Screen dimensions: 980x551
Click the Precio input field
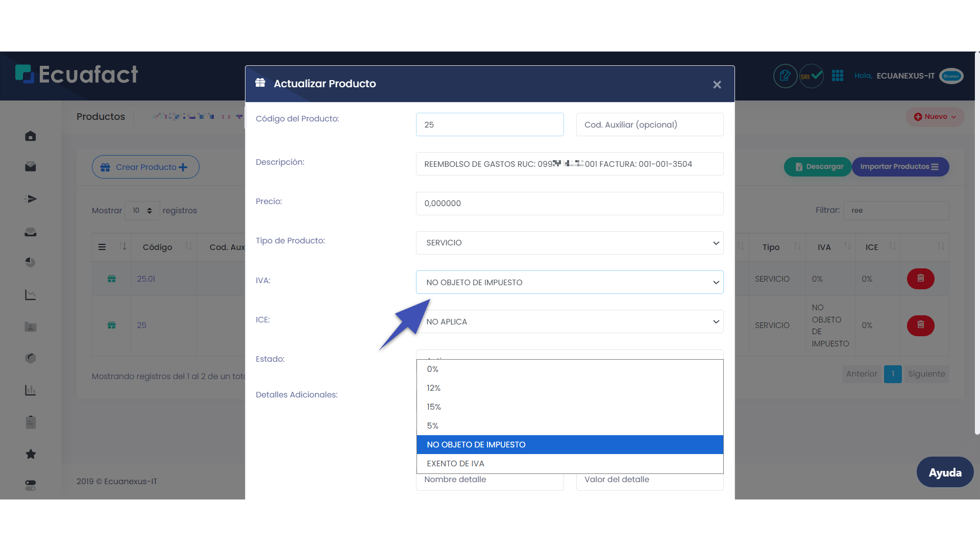pos(570,204)
